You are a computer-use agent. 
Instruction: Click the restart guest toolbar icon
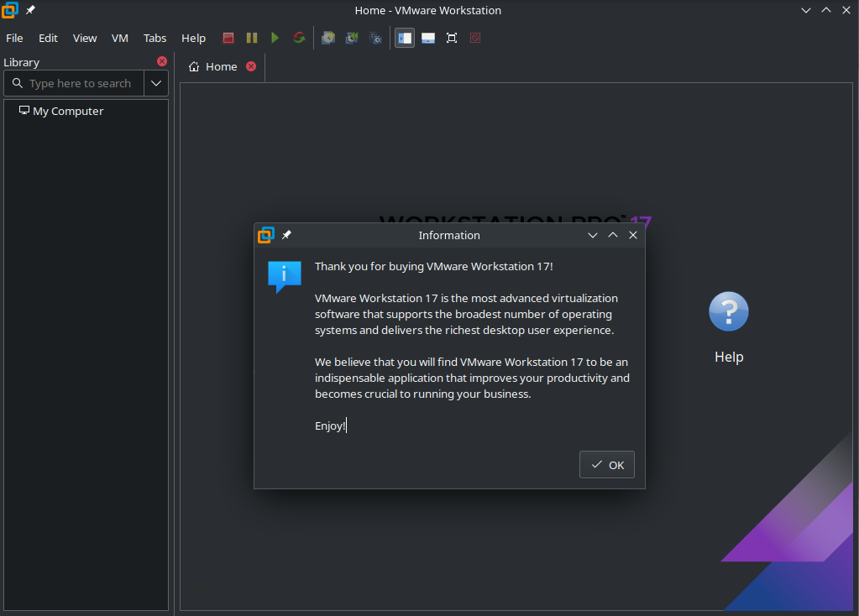299,38
